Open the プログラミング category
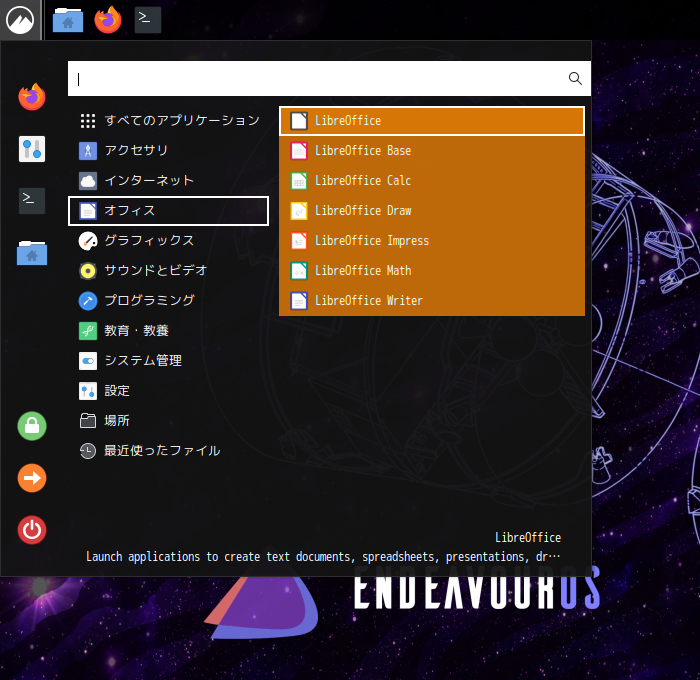700x680 pixels. (x=168, y=300)
